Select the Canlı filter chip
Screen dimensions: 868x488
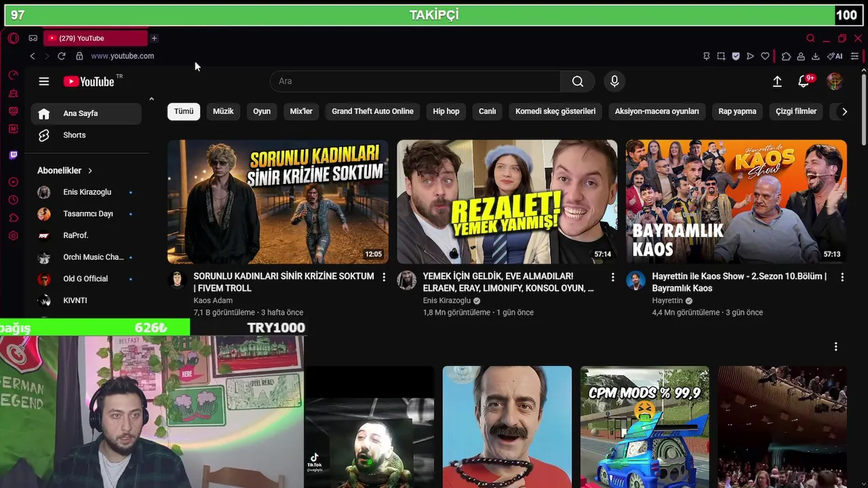coord(488,111)
